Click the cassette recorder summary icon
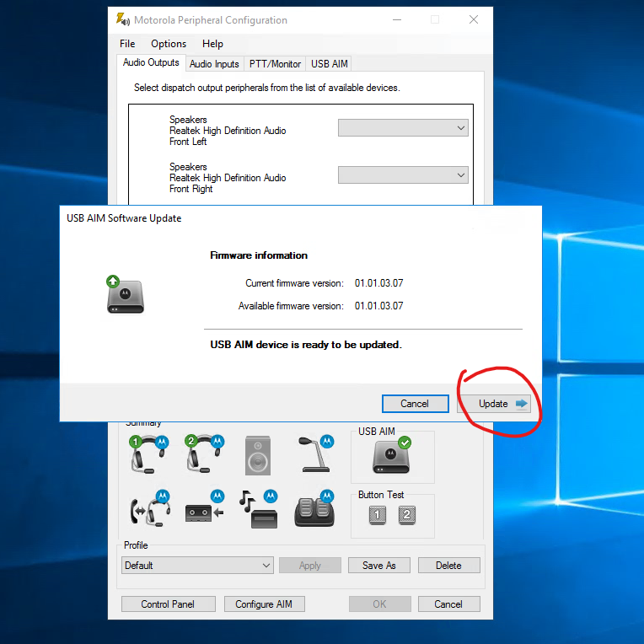 pyautogui.click(x=205, y=507)
